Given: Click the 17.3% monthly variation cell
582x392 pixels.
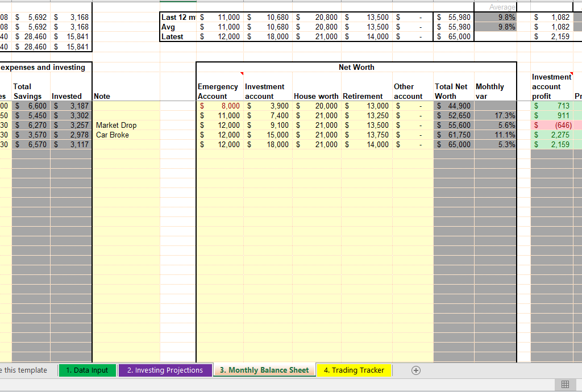Looking at the screenshot, I should pyautogui.click(x=495, y=115).
